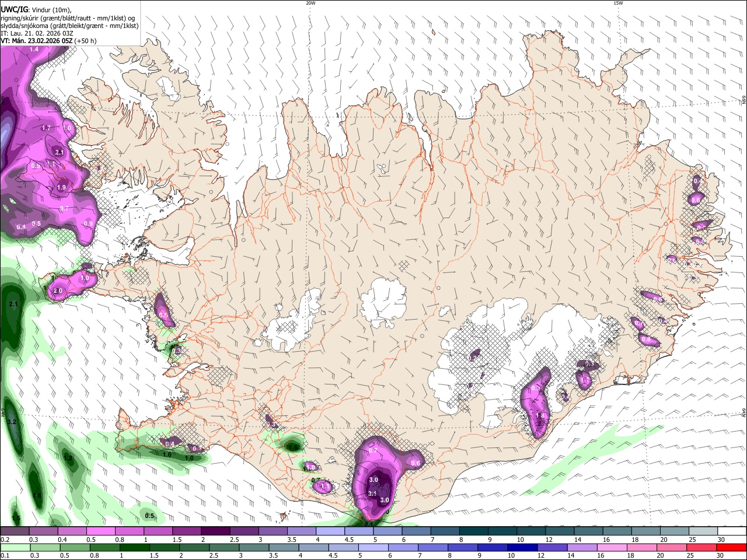Click the 1.4 snow value at the top left
Screen dimensions: 747x560
click(34, 50)
